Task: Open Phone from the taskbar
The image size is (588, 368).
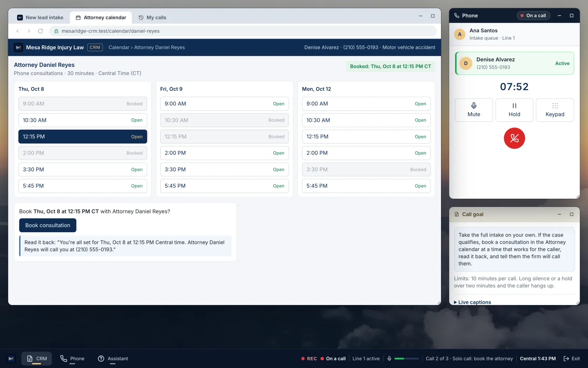Action: coord(72,358)
